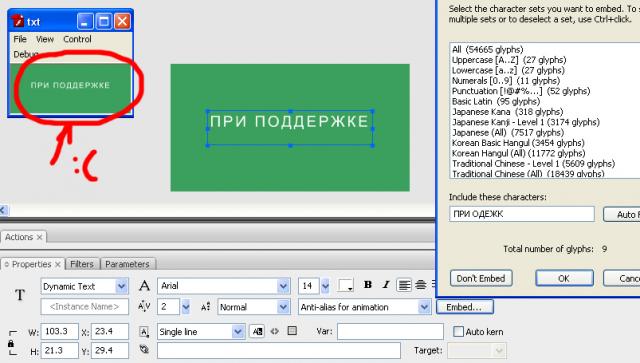
Task: Select Uppercase [A..Z] (27 glyphs)
Action: pos(509,60)
